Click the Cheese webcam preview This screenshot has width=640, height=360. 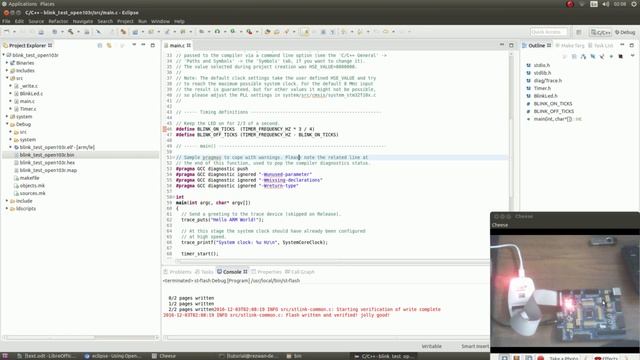click(565, 291)
